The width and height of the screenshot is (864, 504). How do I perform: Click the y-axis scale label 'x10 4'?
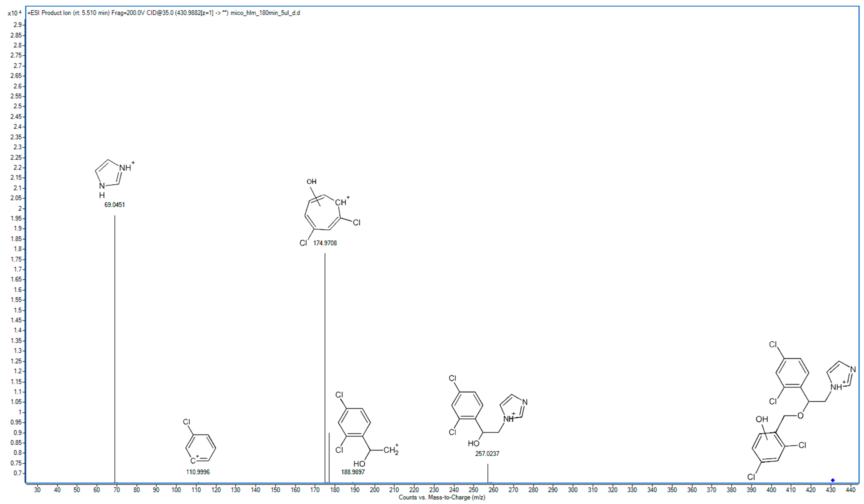14,13
